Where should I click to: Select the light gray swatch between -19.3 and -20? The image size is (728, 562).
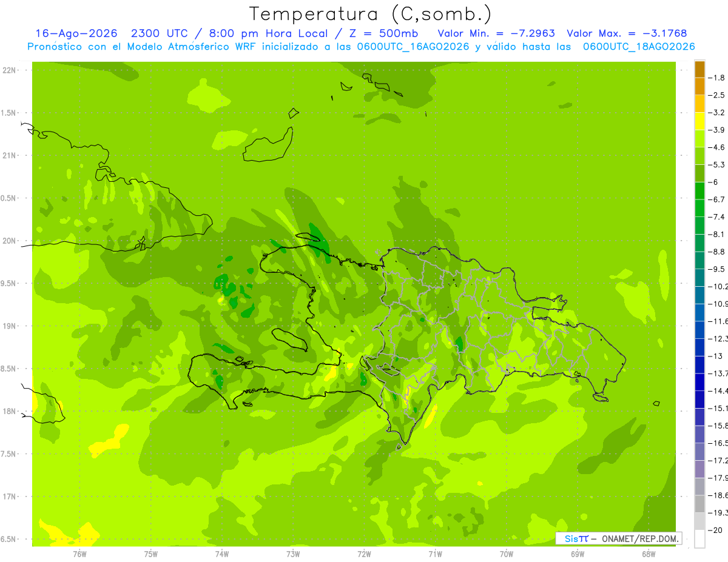coord(699,521)
